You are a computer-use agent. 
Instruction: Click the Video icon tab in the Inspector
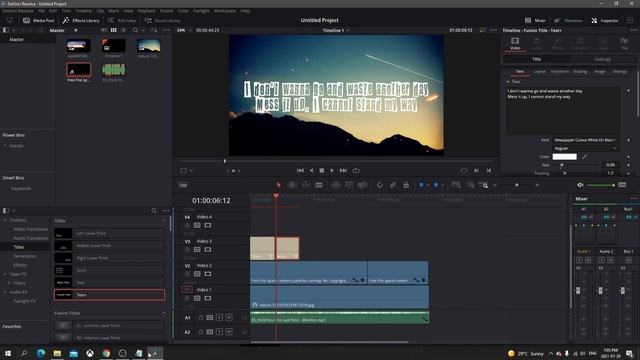tap(515, 43)
